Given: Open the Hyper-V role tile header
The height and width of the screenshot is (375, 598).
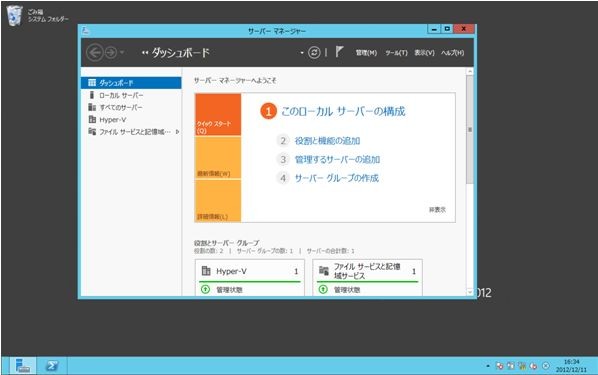Looking at the screenshot, I should click(250, 271).
